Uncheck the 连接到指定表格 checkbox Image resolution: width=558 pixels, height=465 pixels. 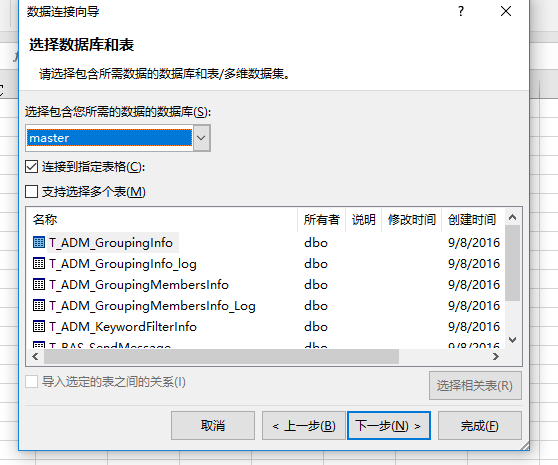[32, 167]
